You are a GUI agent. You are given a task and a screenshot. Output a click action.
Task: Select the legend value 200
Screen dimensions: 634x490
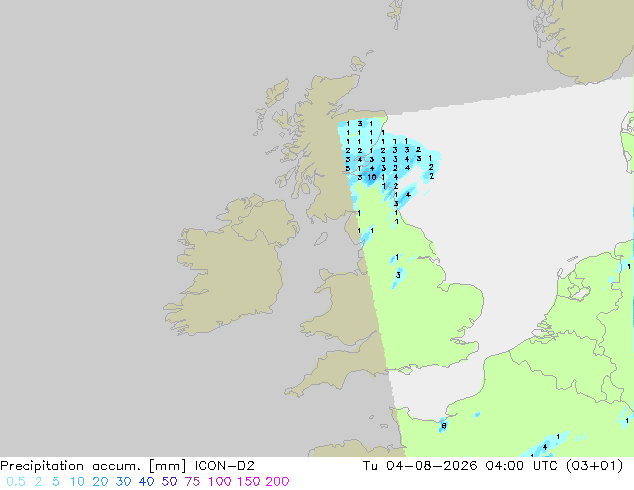coord(277,482)
